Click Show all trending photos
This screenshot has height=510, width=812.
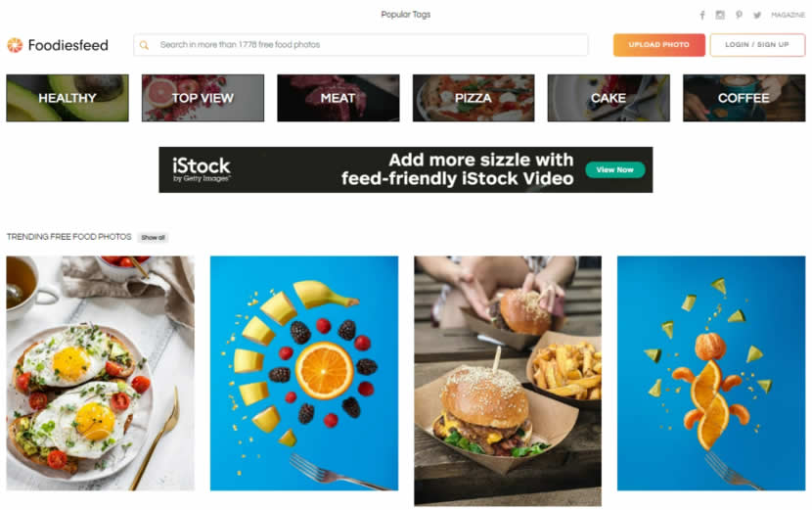(x=153, y=237)
